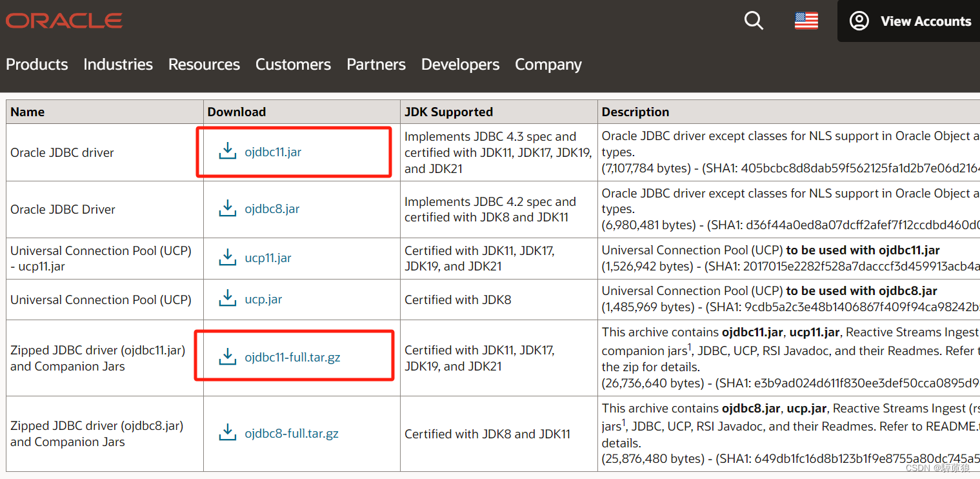The height and width of the screenshot is (479, 980).
Task: Click the '(26,736,640 bytes)' description text
Action: click(652, 383)
